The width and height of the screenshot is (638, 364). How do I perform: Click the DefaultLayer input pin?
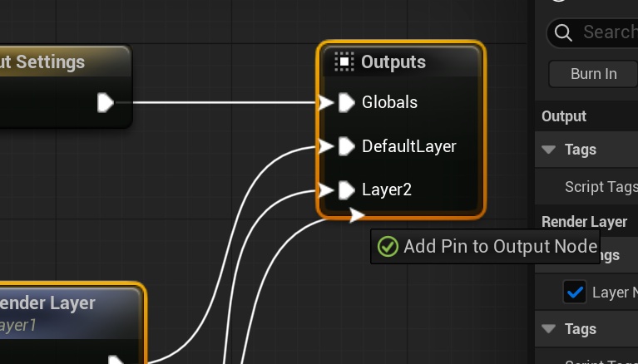(346, 146)
